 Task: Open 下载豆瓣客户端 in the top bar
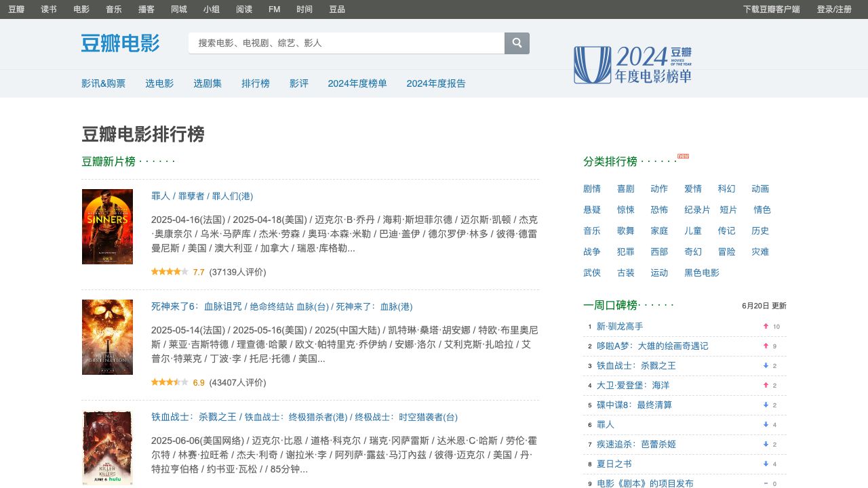point(771,9)
